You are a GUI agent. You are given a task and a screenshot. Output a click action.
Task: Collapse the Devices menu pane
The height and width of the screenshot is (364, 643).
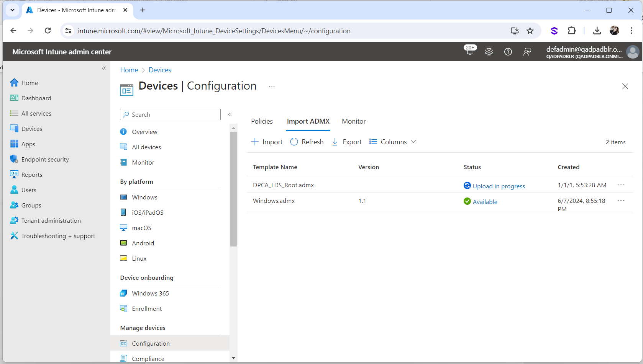pos(230,114)
